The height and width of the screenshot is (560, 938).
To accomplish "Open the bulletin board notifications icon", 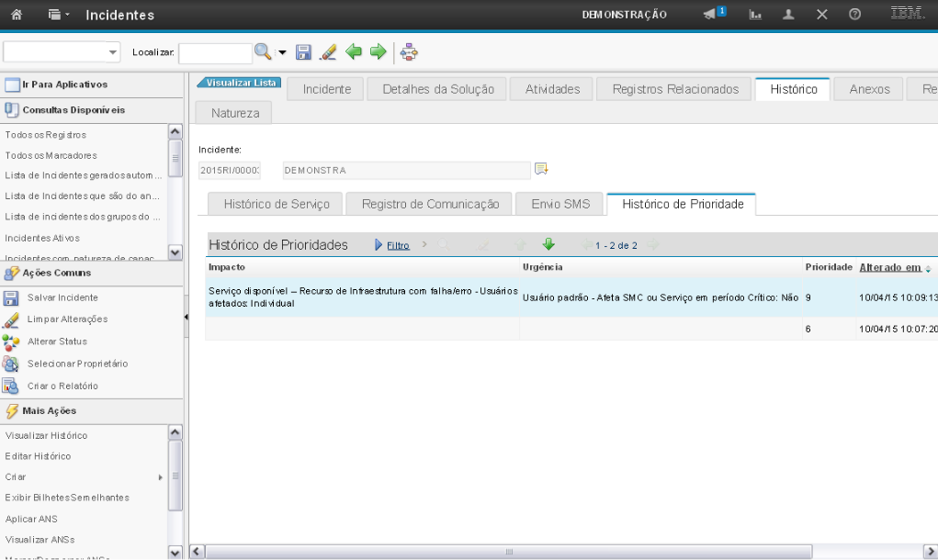I will click(x=714, y=15).
